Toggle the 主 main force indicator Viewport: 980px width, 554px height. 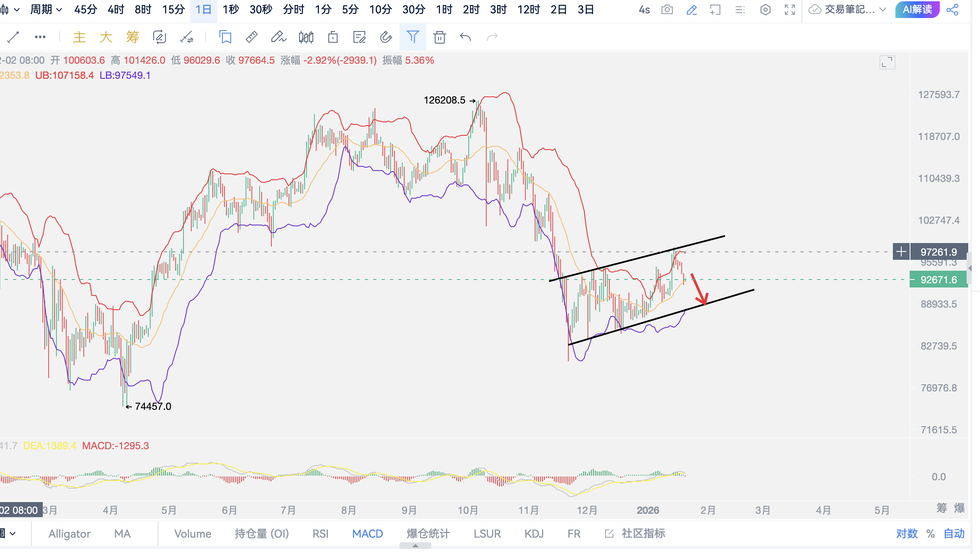point(79,37)
